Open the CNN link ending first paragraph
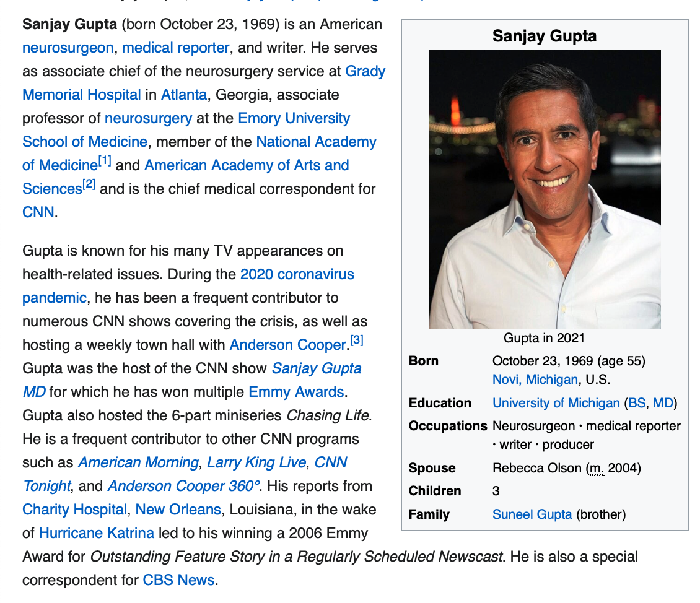700x603 pixels. point(38,212)
